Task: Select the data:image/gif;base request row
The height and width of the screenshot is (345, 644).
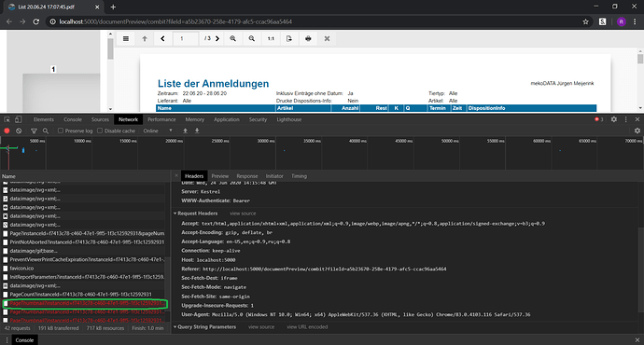Action: pyautogui.click(x=83, y=251)
